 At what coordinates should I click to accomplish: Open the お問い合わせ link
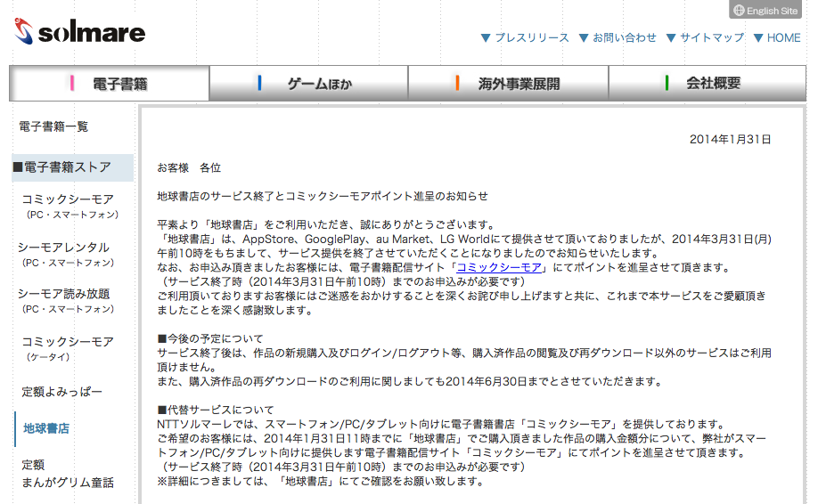pos(624,37)
